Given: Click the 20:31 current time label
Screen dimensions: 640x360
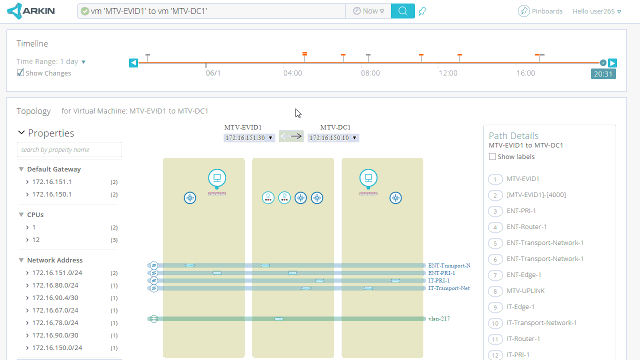Looking at the screenshot, I should coord(603,74).
